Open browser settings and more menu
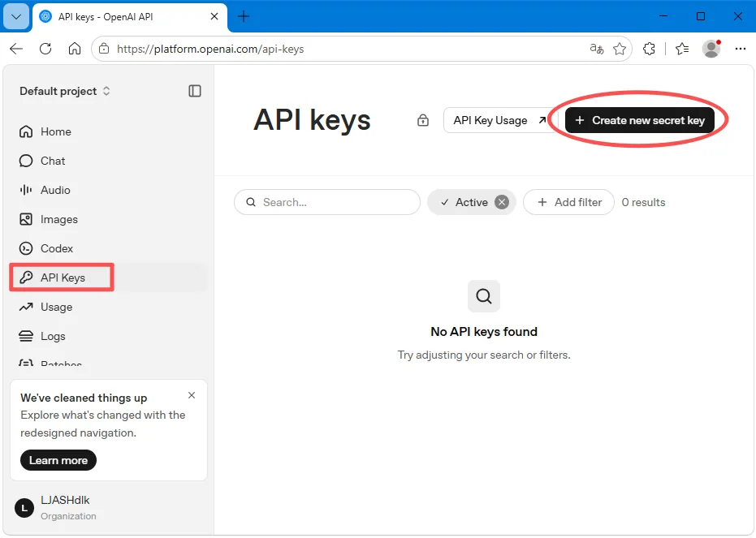 pos(741,49)
